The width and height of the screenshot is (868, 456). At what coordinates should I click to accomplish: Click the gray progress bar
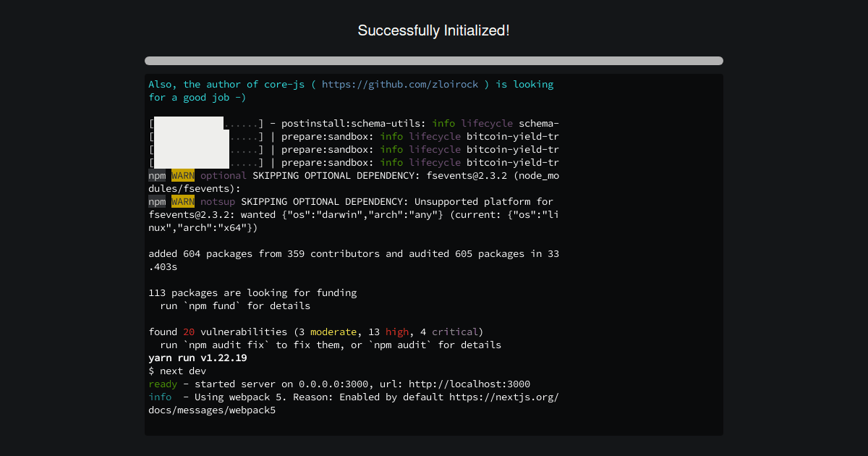(434, 61)
